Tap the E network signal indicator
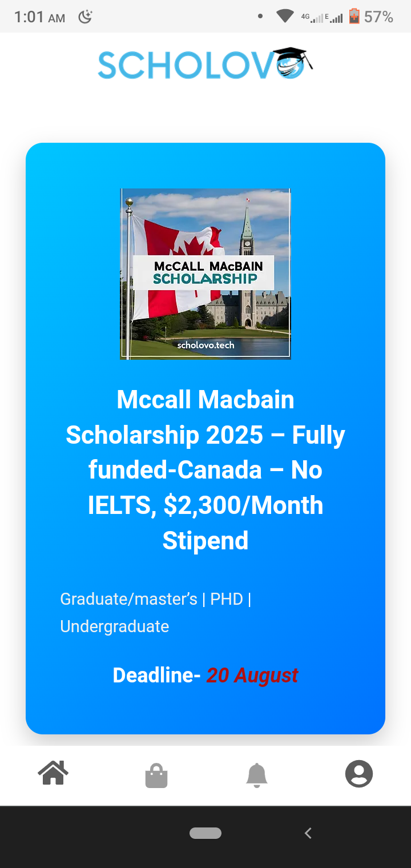The width and height of the screenshot is (411, 868). click(334, 18)
